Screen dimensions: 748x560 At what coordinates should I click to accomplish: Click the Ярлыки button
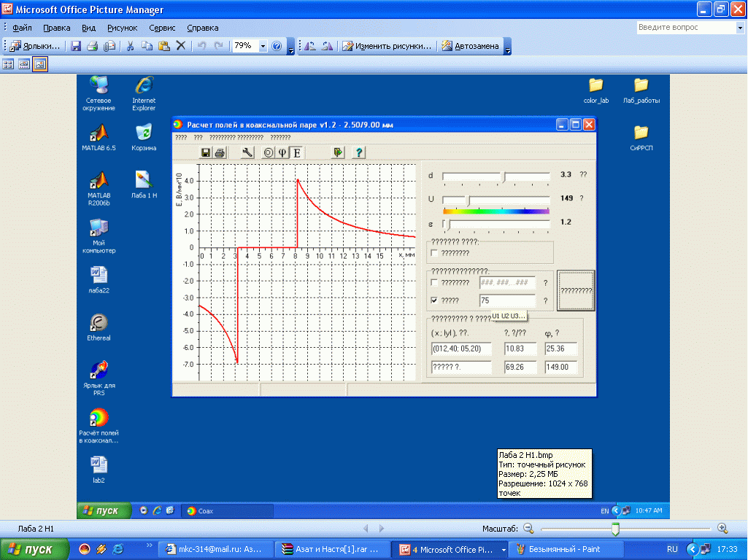click(35, 46)
